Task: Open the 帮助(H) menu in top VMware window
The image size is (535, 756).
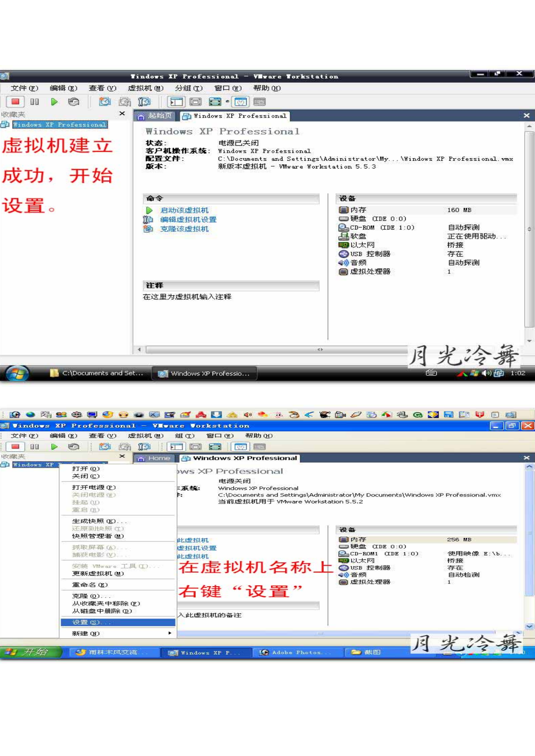Action: [x=267, y=88]
